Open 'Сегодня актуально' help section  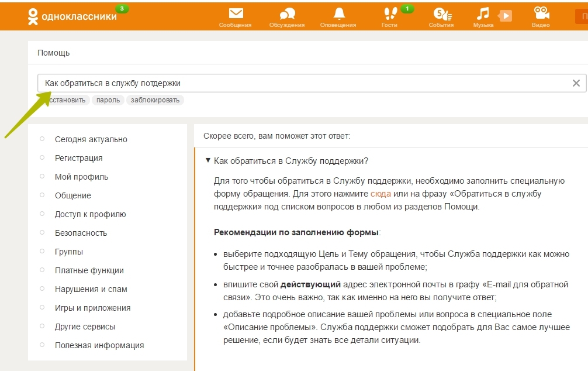pyautogui.click(x=91, y=139)
